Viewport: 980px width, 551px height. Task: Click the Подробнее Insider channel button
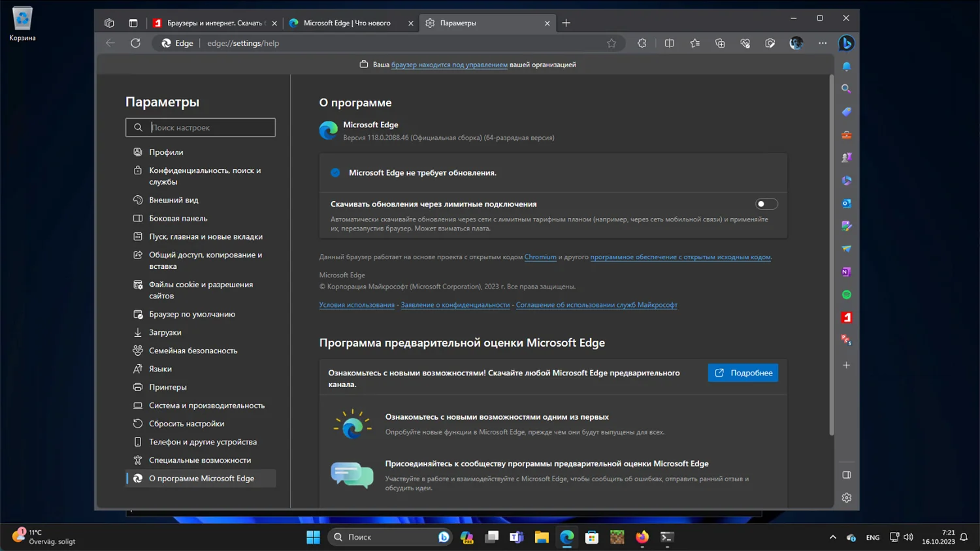click(743, 372)
